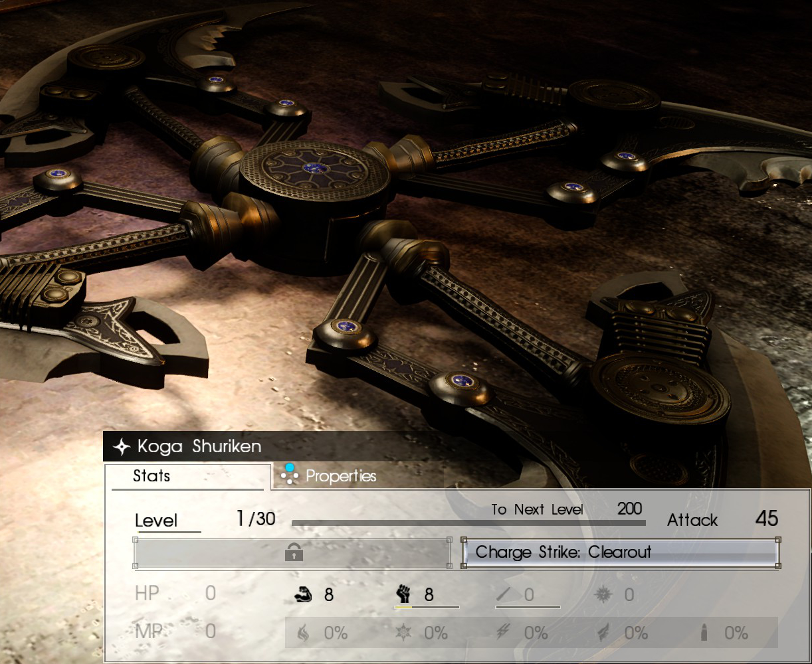
Task: Click the fire resistance 0% value
Action: [x=336, y=633]
